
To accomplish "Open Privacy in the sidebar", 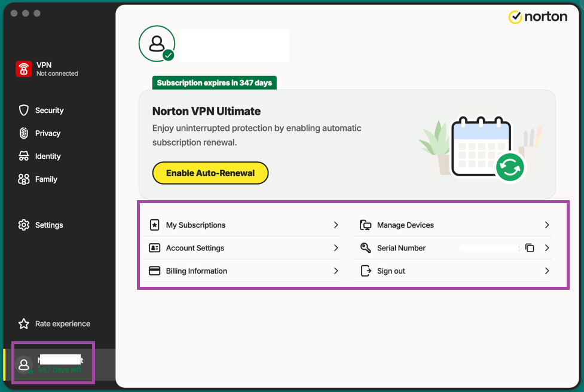I will [x=48, y=133].
